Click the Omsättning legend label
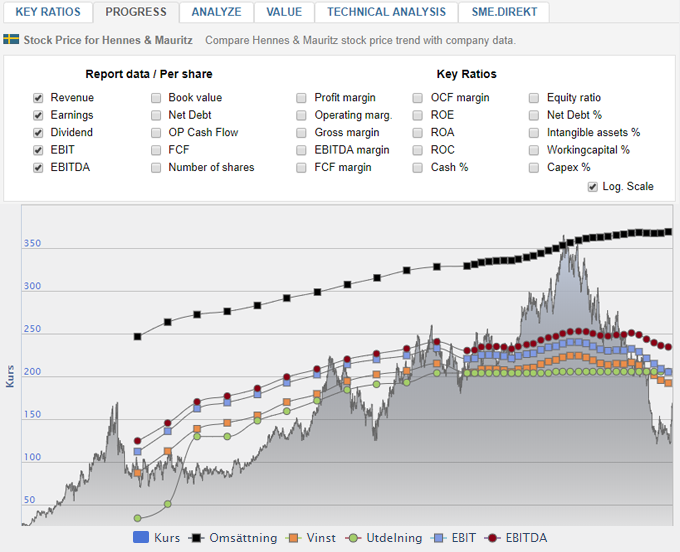This screenshot has height=552, width=680. (x=243, y=538)
